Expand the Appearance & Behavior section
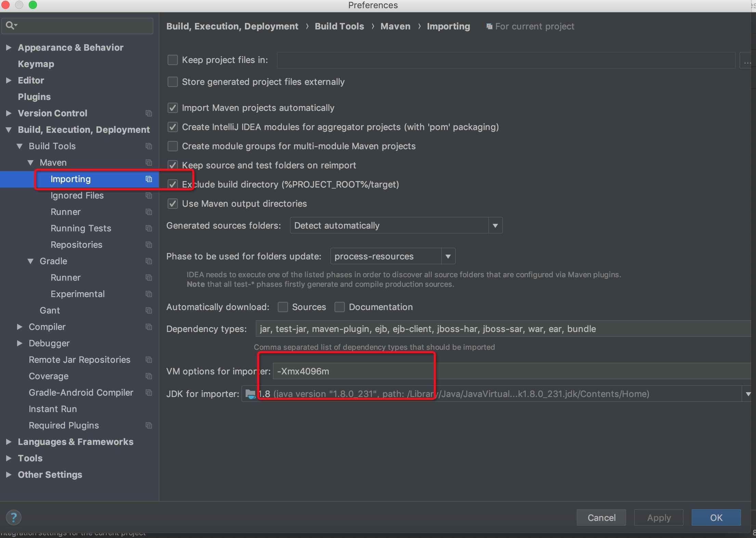756x538 pixels. (x=9, y=48)
